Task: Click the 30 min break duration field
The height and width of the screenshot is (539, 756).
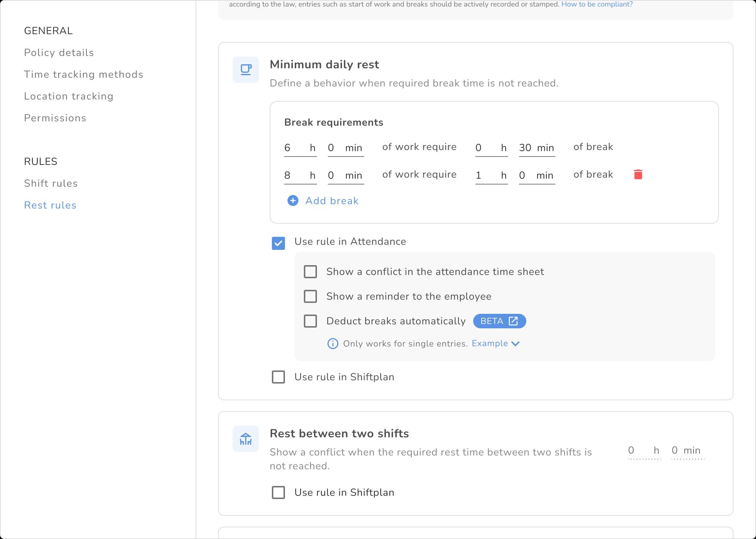Action: [526, 148]
